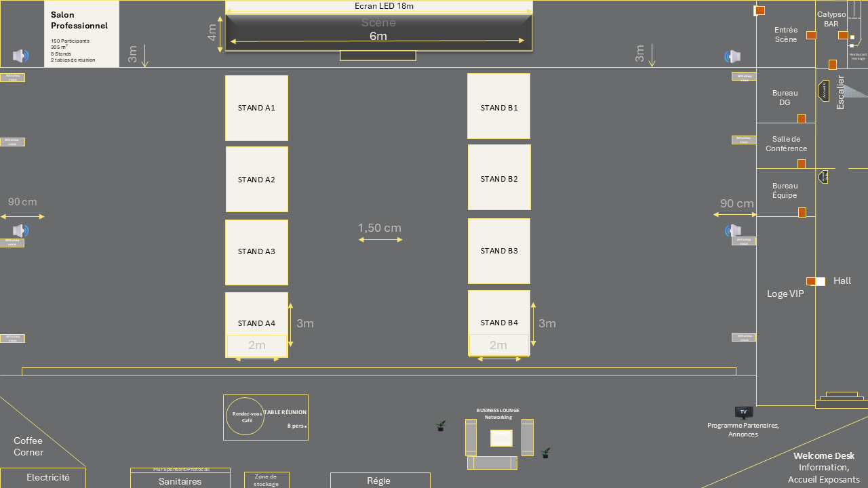Select the Electricité box

pos(43,478)
